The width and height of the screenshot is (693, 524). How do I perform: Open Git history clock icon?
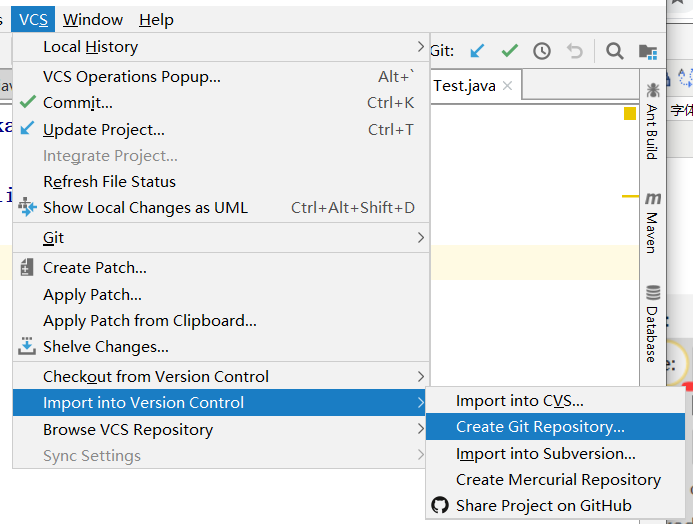(542, 51)
